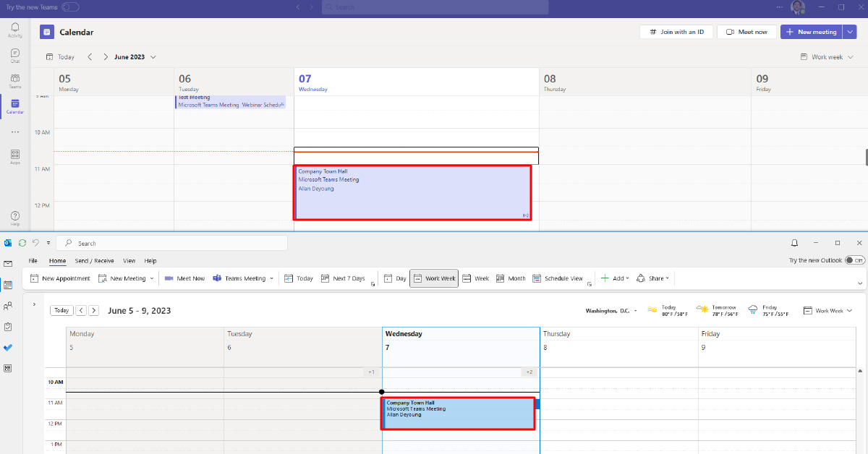The image size is (868, 454).
Task: Click the Teams New meeting button
Action: click(811, 32)
